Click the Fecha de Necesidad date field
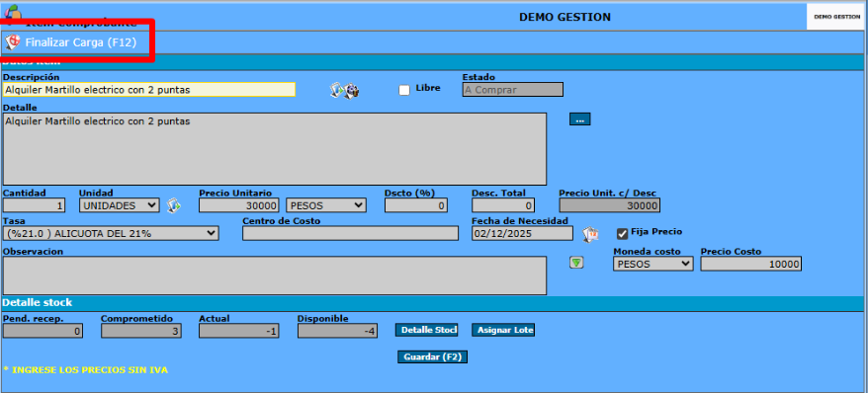The height and width of the screenshot is (393, 868). (523, 233)
